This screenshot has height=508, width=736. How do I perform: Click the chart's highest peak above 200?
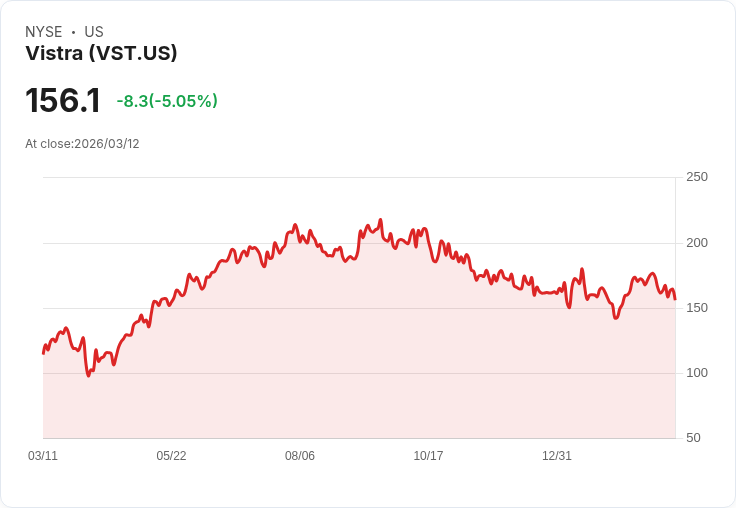click(381, 220)
